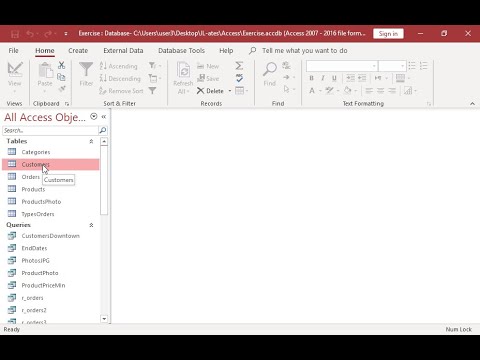Click the Text Highlight Color icon
This screenshot has height=360, width=480.
[x=330, y=91]
